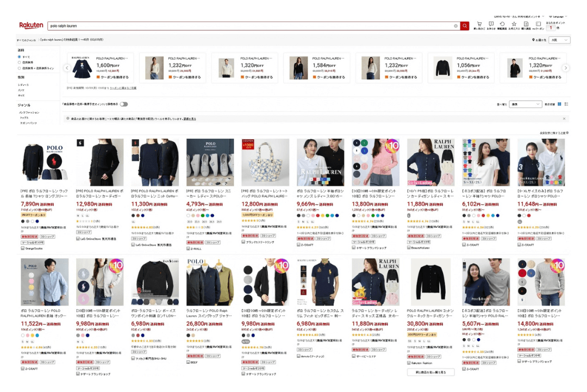Open the notifications (お知らせ) icon
This screenshot has height=392, width=587.
tap(491, 24)
